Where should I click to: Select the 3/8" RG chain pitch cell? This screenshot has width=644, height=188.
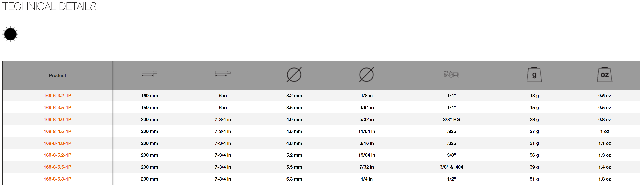pos(451,120)
